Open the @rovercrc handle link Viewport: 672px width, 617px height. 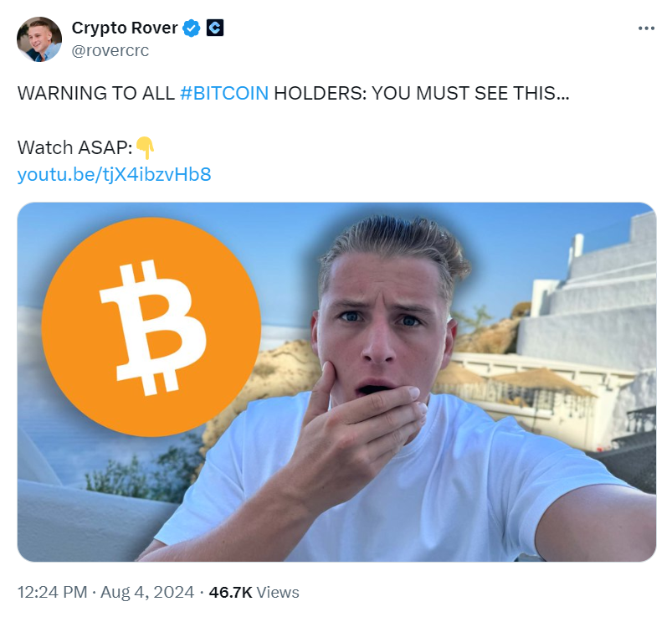click(x=110, y=50)
